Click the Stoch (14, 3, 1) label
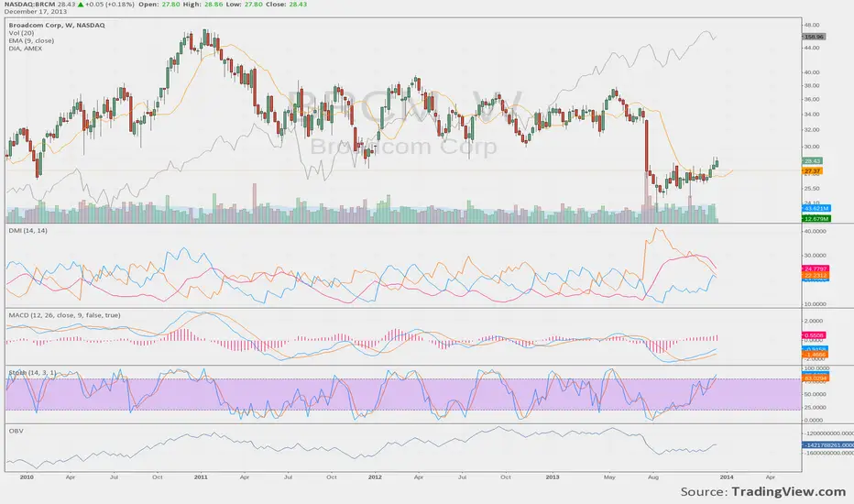 click(32, 373)
